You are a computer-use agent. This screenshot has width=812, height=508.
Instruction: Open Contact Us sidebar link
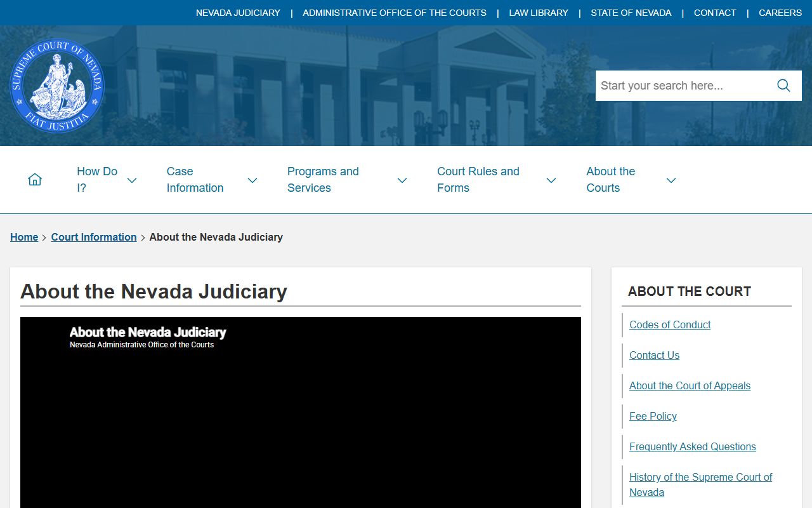[654, 355]
